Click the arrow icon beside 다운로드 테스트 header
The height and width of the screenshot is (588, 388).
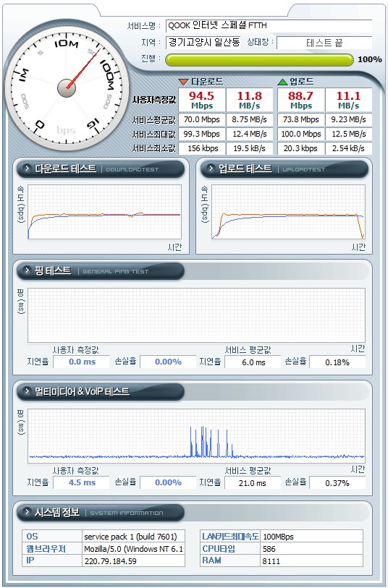coord(27,169)
